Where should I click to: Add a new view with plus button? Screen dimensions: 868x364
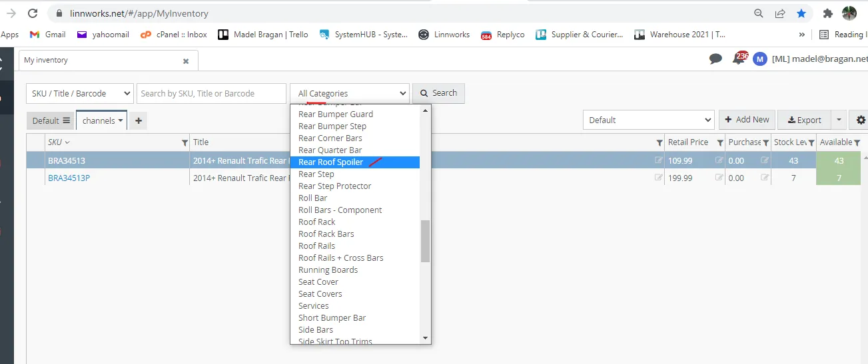click(139, 120)
